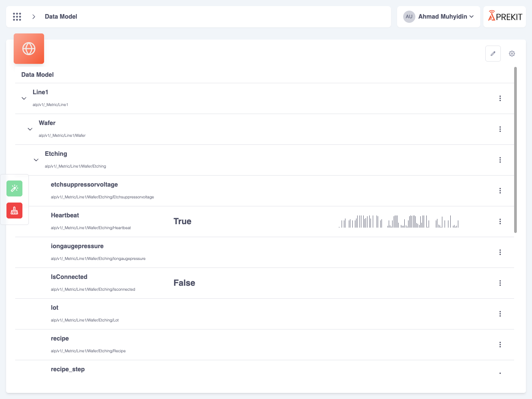Open more options for lot row

coord(500,314)
